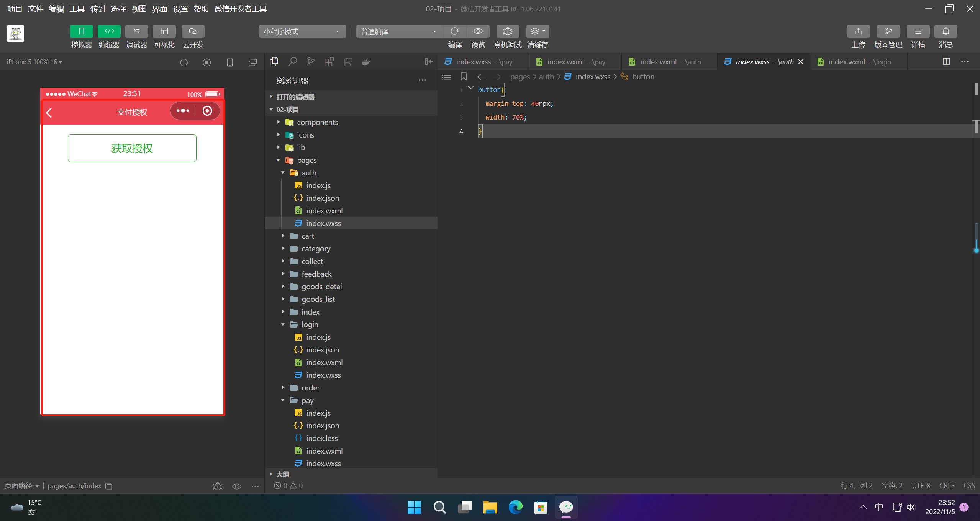This screenshot has width=980, height=521.
Task: Click the 获取授权 button on screen
Action: click(132, 148)
